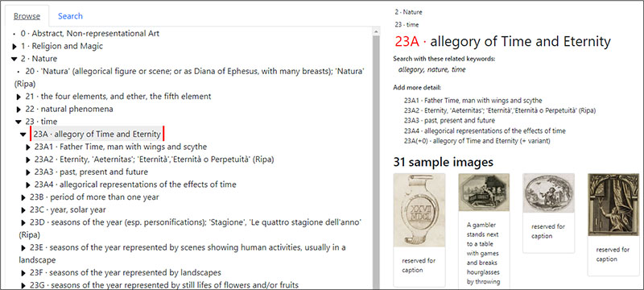This screenshot has height=290, width=644.
Task: Expand the 23C solar year node
Action: pyautogui.click(x=23, y=210)
